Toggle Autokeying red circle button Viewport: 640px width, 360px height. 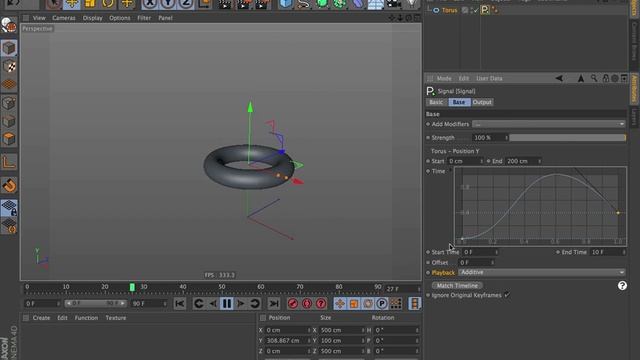click(x=307, y=303)
